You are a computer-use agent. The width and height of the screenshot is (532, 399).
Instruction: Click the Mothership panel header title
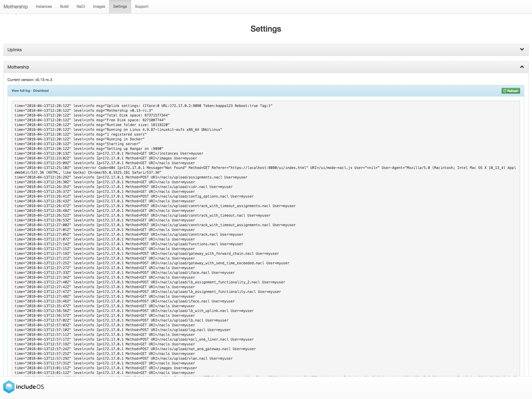pyautogui.click(x=18, y=67)
